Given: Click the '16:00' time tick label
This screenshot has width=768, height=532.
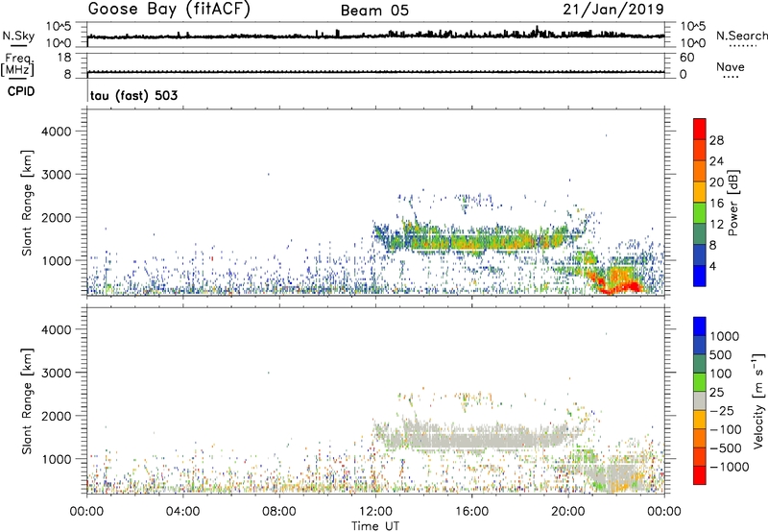Looking at the screenshot, I should [x=471, y=512].
